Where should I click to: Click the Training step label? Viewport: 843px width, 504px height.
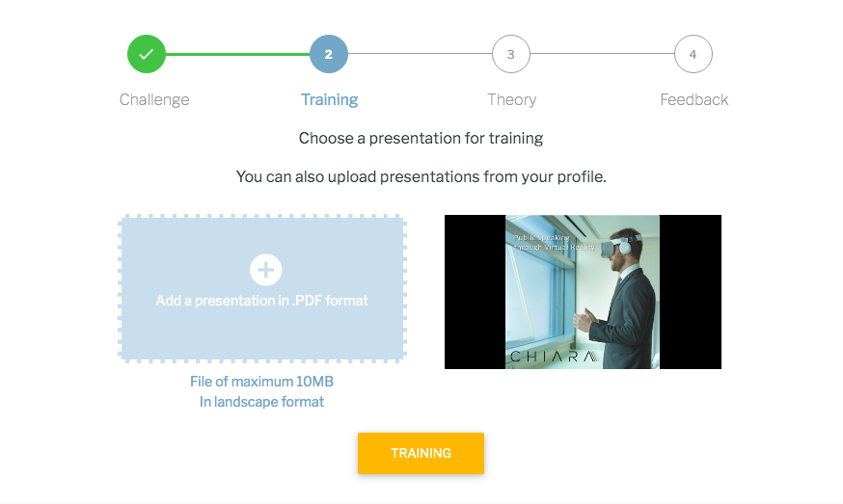tap(329, 99)
